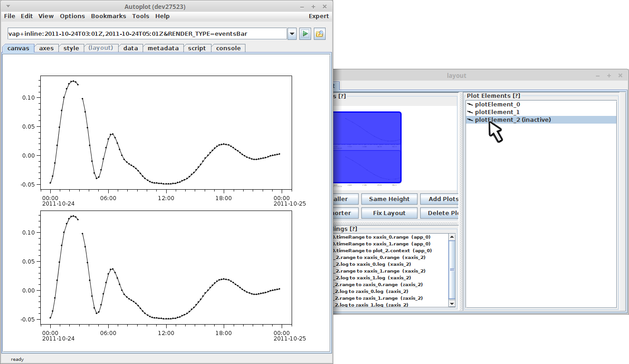Screen dimensions: 629x364
Task: Open the file browser folder icon
Action: click(320, 34)
